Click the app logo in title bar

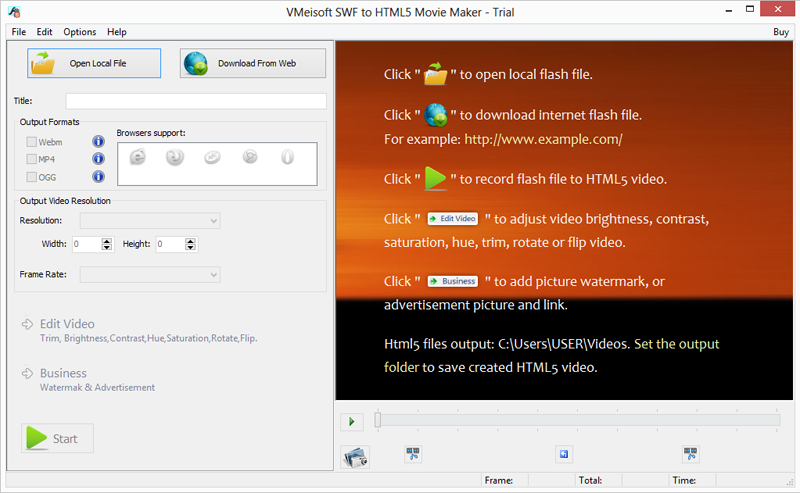point(14,11)
